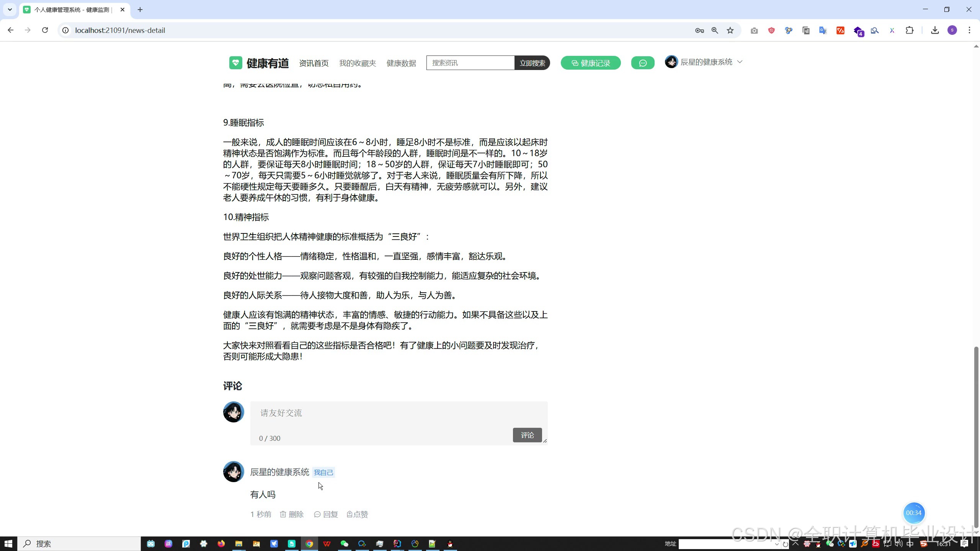The image size is (980, 551).
Task: Bookmark this page with star icon
Action: [x=730, y=30]
